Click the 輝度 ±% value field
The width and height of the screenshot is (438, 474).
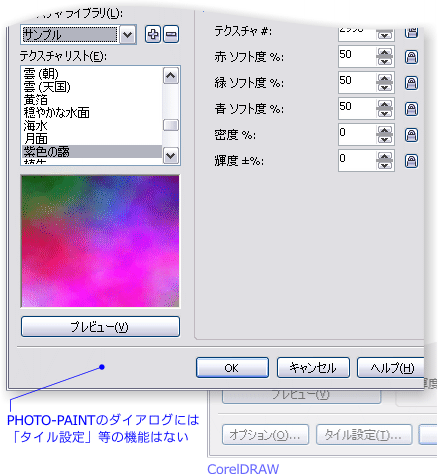coord(357,161)
